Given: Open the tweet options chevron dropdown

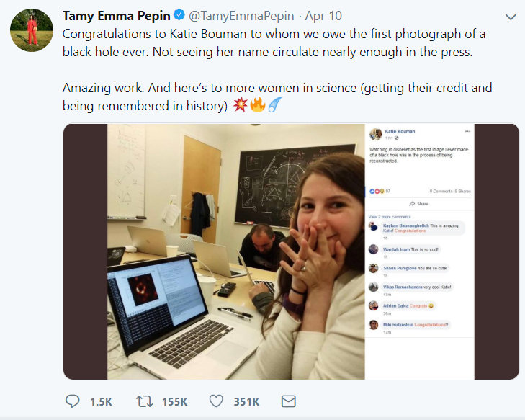Looking at the screenshot, I should (x=510, y=17).
